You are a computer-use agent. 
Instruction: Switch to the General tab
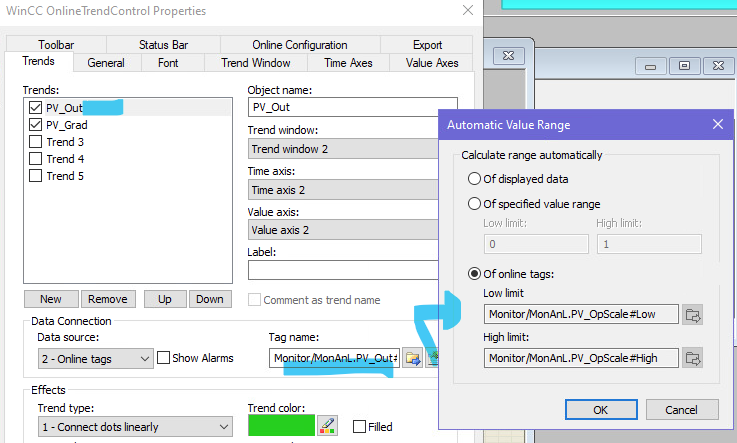point(106,62)
